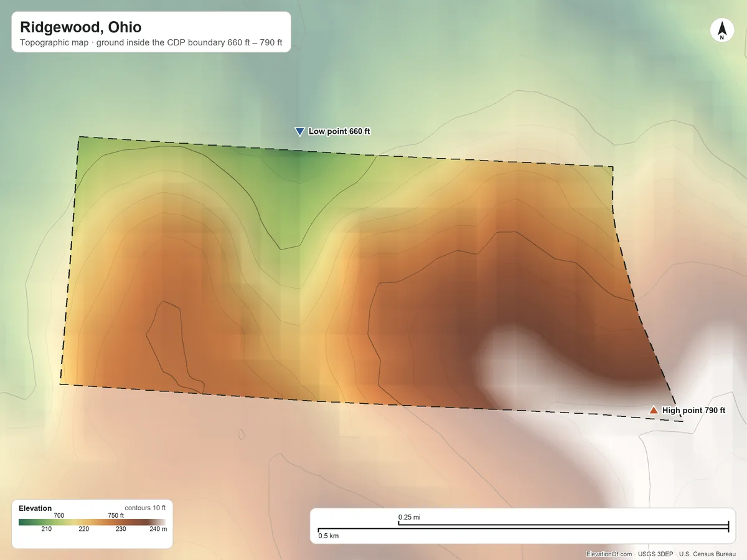The height and width of the screenshot is (560, 747).
Task: Click the blue low point triangle marker
Action: (x=299, y=132)
